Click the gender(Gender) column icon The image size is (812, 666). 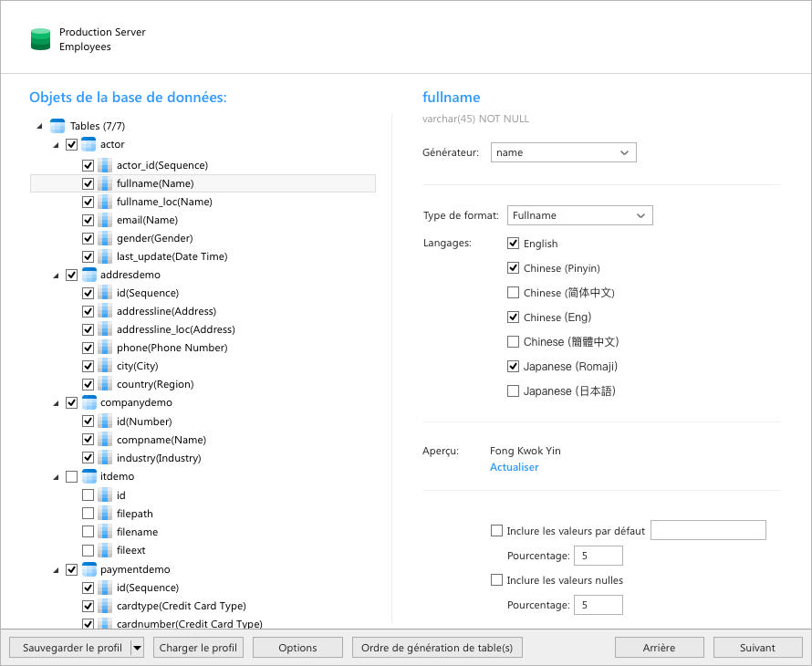click(105, 238)
